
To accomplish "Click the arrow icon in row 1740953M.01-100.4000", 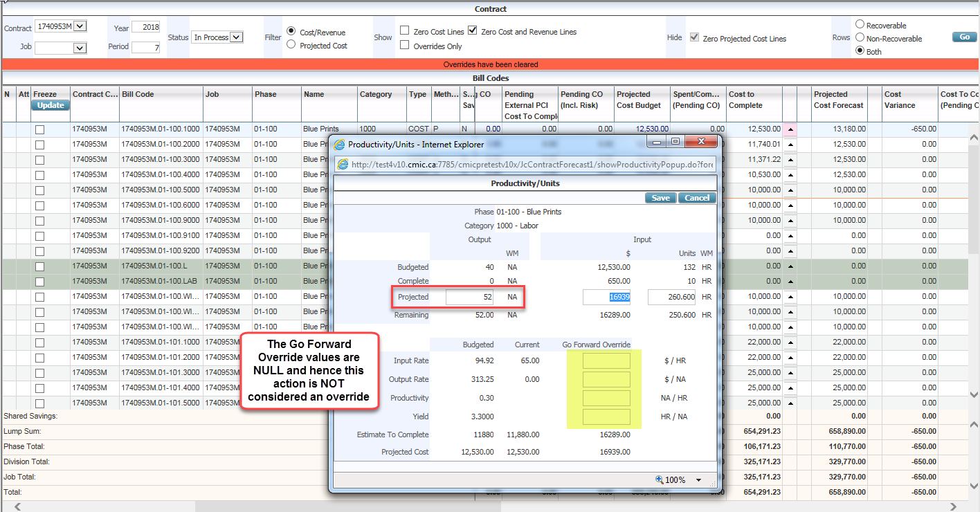I will pos(790,174).
